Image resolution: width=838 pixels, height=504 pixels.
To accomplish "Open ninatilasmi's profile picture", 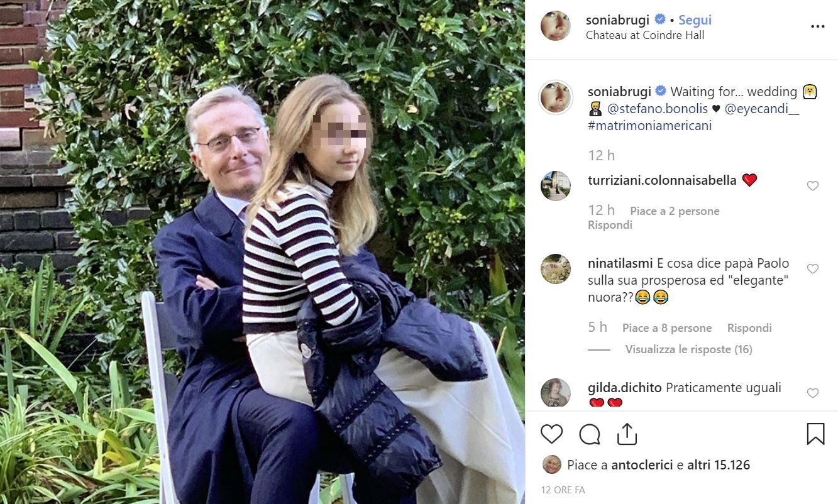I will 556,269.
